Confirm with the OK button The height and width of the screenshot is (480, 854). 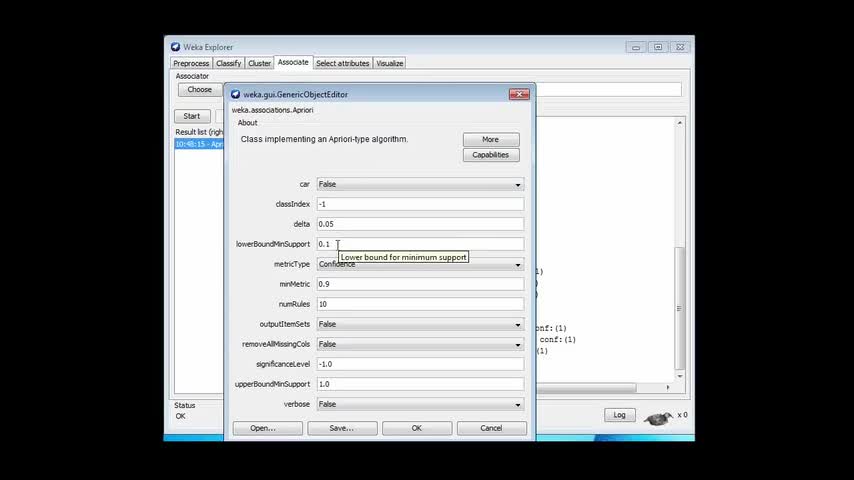[x=417, y=428]
